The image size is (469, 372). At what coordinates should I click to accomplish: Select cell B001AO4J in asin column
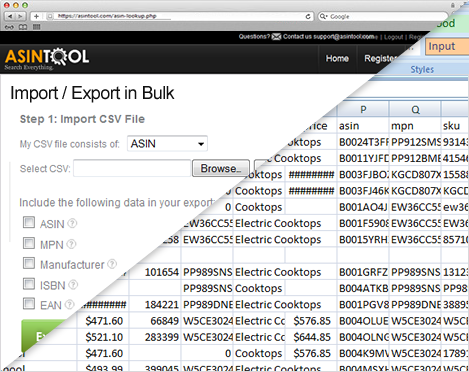point(363,207)
